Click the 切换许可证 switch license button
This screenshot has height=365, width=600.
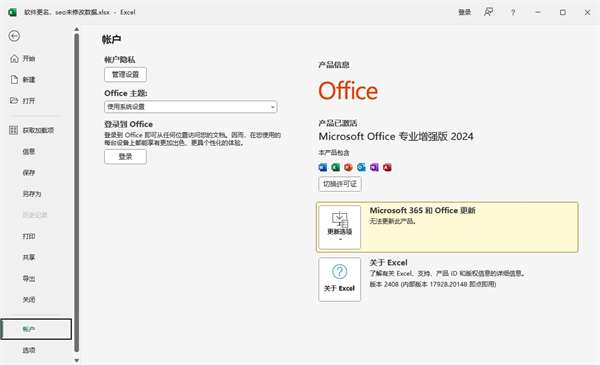pos(340,184)
